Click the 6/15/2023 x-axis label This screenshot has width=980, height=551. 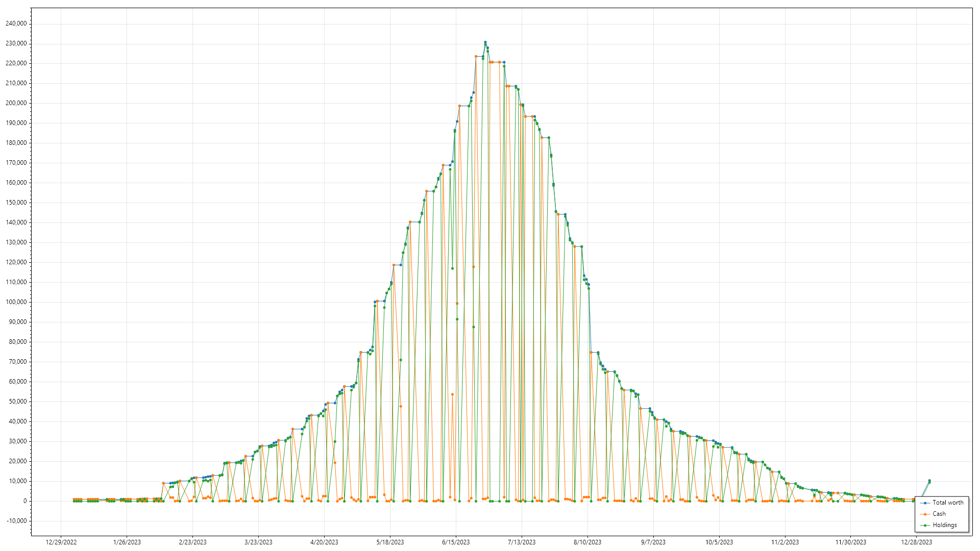pos(456,542)
